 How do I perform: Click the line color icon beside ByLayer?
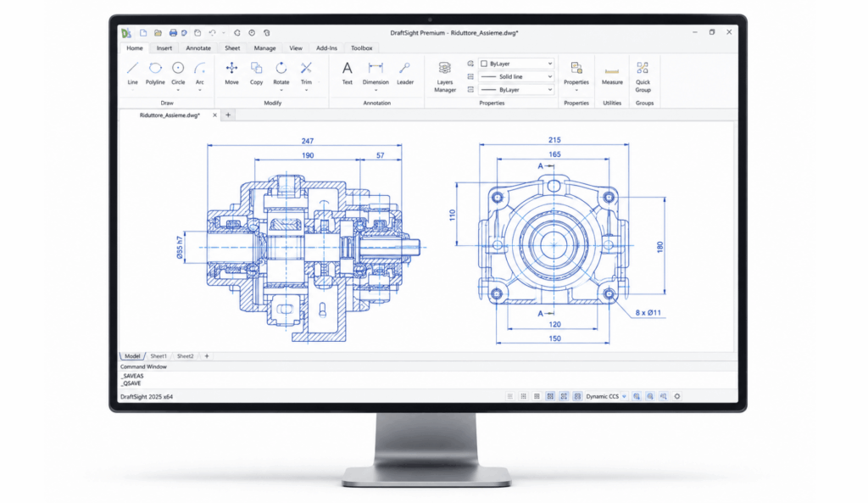pyautogui.click(x=470, y=63)
